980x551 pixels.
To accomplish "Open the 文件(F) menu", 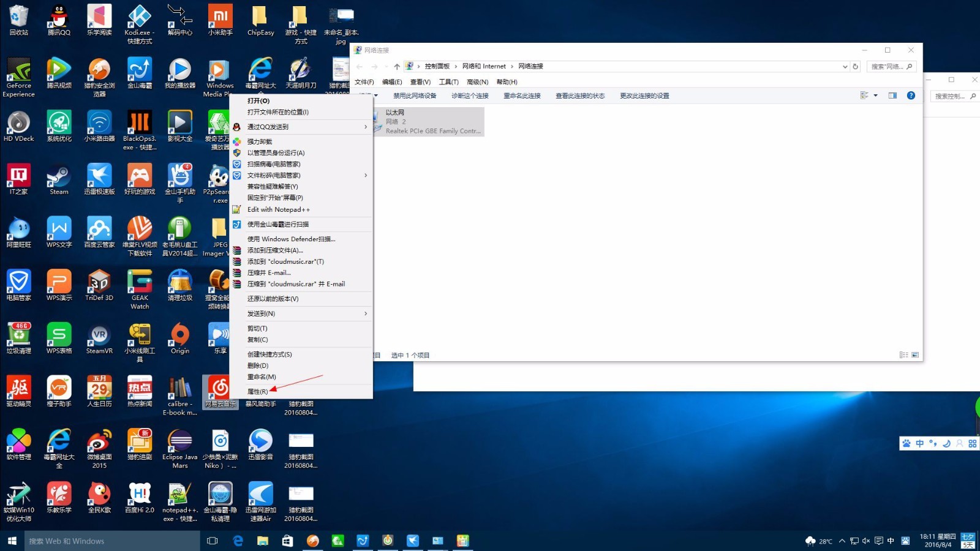I will [x=364, y=82].
